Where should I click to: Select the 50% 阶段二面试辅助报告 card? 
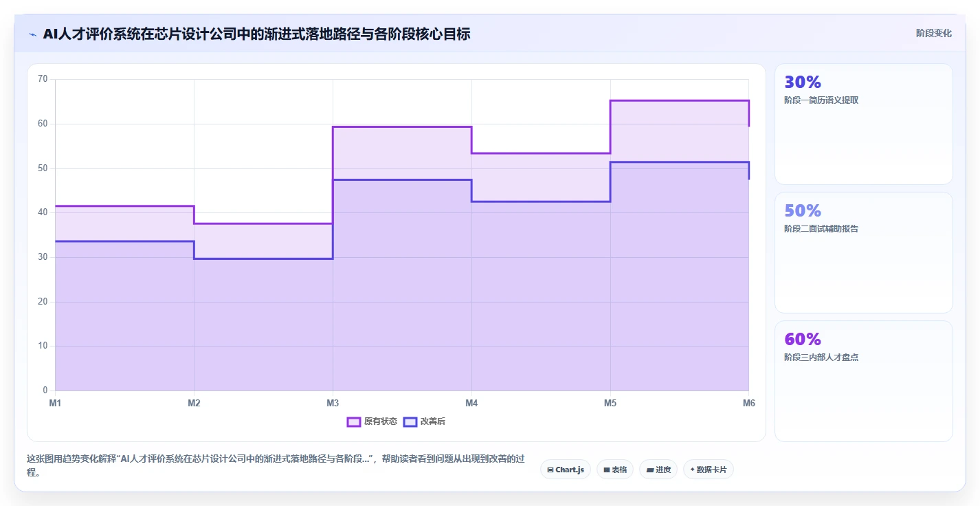pyautogui.click(x=864, y=253)
